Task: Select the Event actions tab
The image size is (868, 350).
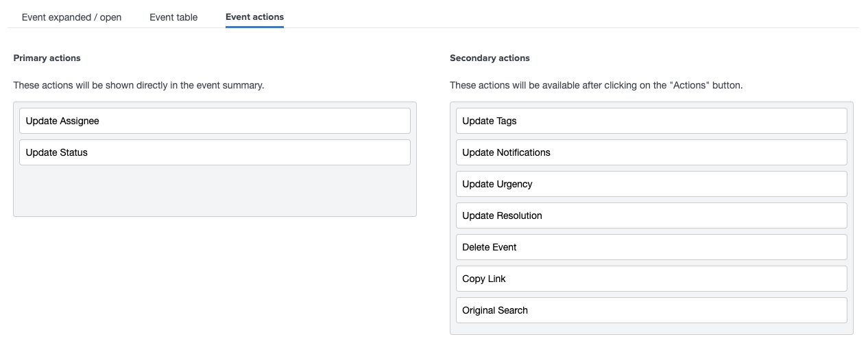Action: [x=254, y=17]
